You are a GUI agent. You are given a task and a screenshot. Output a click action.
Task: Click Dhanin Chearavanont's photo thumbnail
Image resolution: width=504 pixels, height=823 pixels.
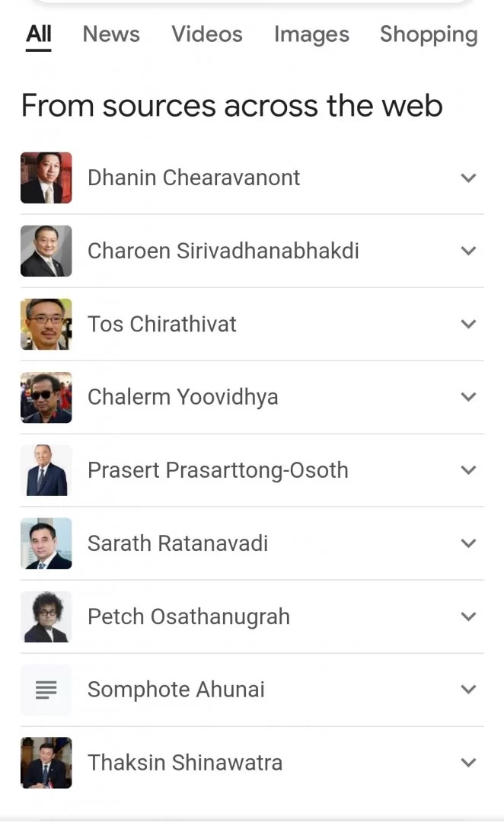pos(46,178)
